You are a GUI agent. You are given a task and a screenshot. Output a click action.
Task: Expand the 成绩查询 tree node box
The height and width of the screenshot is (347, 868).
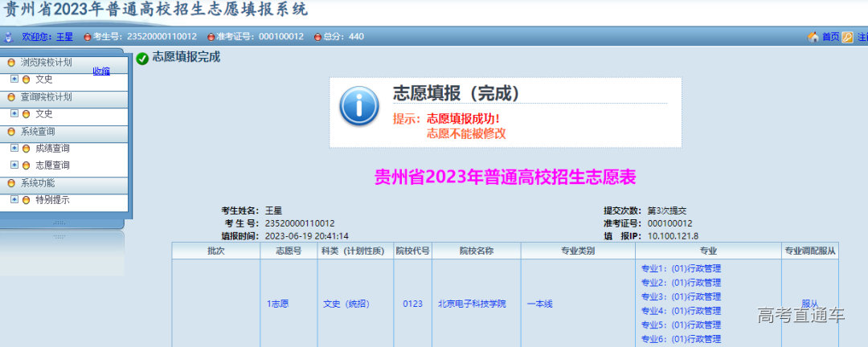(x=14, y=148)
